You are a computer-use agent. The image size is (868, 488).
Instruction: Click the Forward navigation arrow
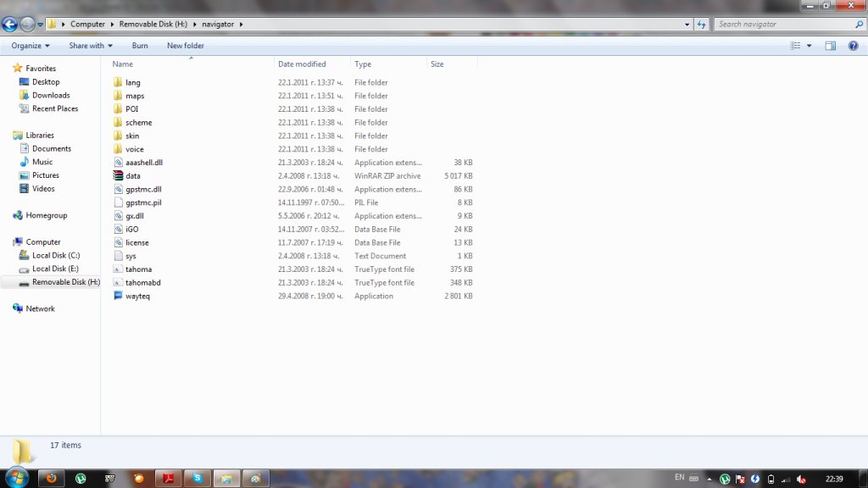pos(26,25)
